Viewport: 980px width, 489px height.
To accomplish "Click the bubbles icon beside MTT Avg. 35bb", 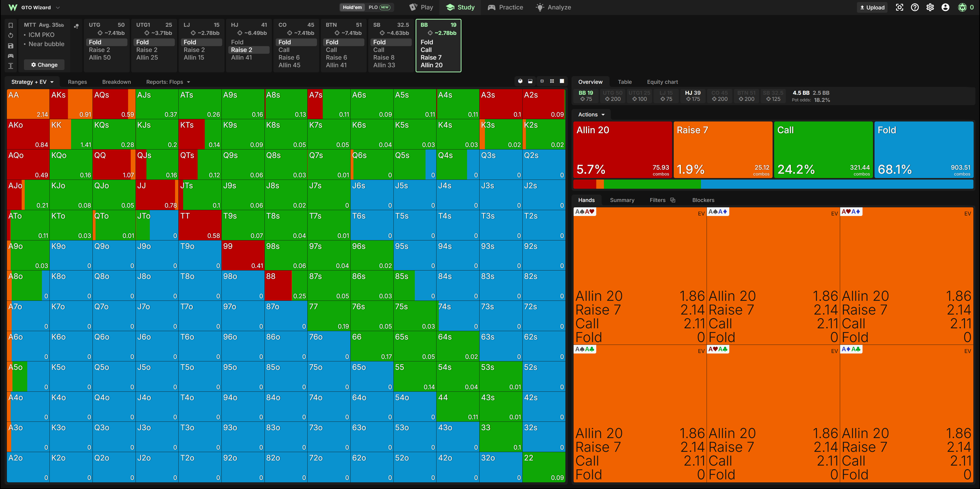I will [x=76, y=26].
